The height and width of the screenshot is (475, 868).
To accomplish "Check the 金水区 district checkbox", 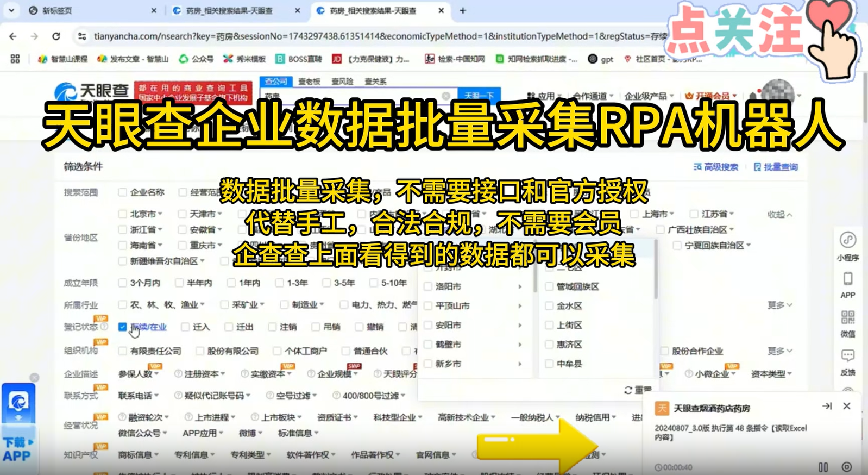I will point(549,305).
